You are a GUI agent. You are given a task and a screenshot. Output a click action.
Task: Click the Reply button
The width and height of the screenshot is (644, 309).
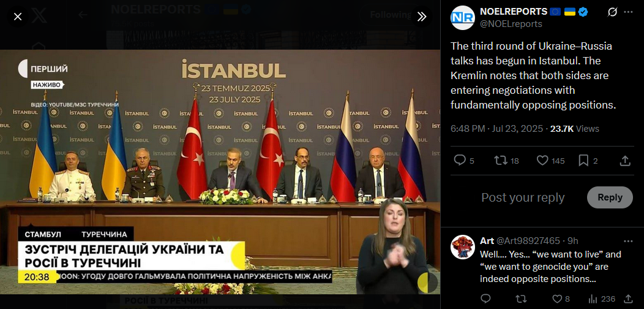coord(610,197)
